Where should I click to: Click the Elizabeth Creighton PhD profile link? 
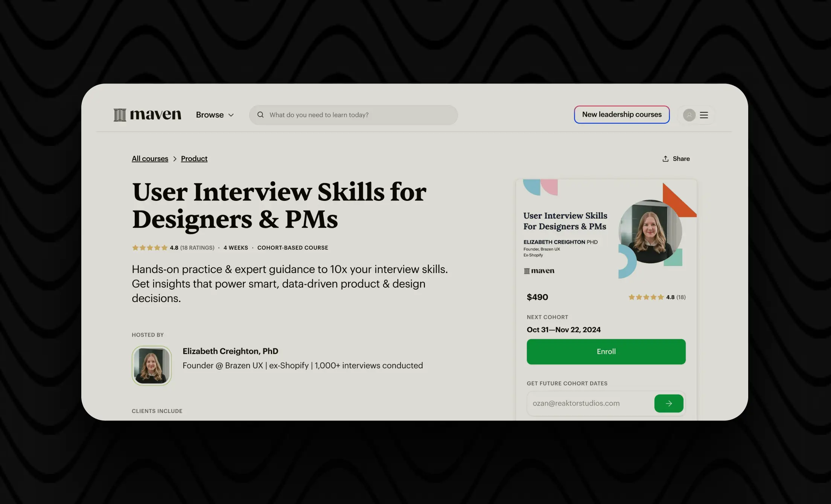(x=230, y=351)
